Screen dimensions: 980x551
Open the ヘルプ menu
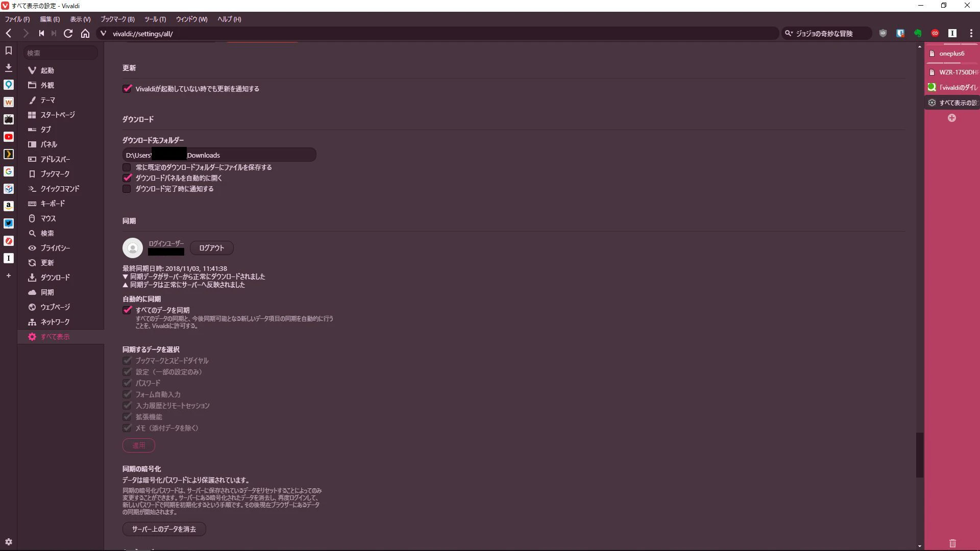pyautogui.click(x=229, y=19)
